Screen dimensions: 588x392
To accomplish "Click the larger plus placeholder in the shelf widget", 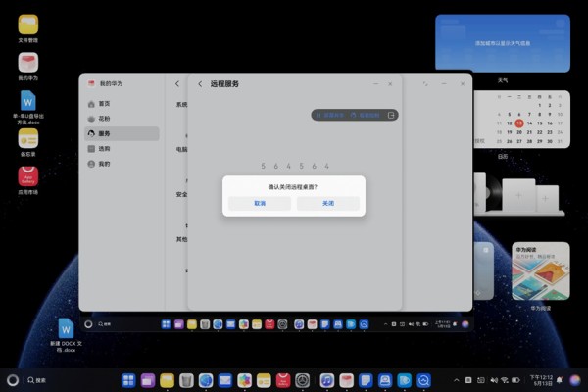I will point(518,195).
